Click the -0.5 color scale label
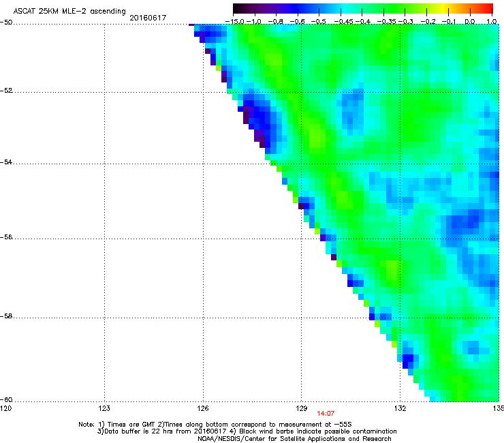This screenshot has height=443, width=504. click(x=319, y=22)
